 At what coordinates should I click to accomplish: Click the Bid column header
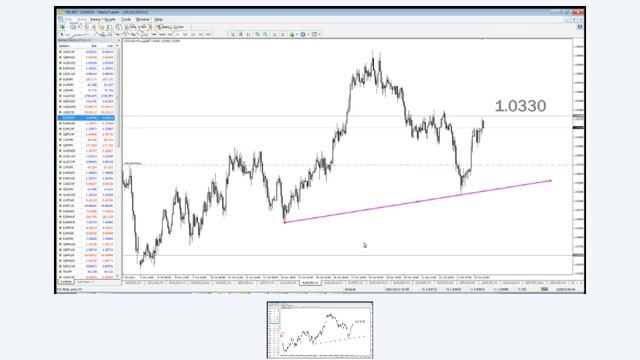[x=93, y=46]
